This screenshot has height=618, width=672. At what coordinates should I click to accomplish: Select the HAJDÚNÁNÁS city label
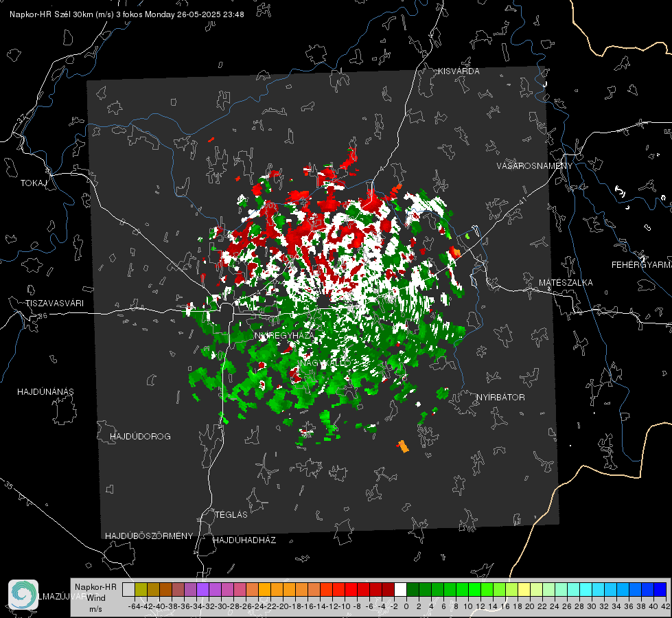pos(45,391)
